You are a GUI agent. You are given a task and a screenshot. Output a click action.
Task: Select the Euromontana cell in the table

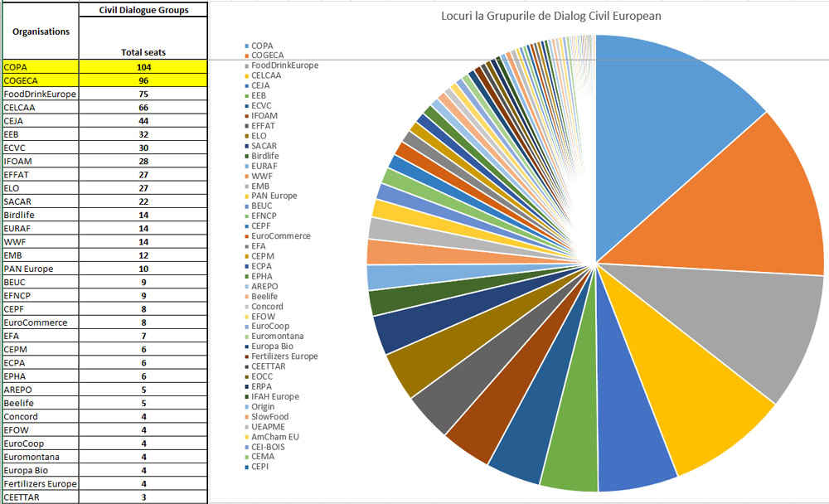[x=41, y=457]
